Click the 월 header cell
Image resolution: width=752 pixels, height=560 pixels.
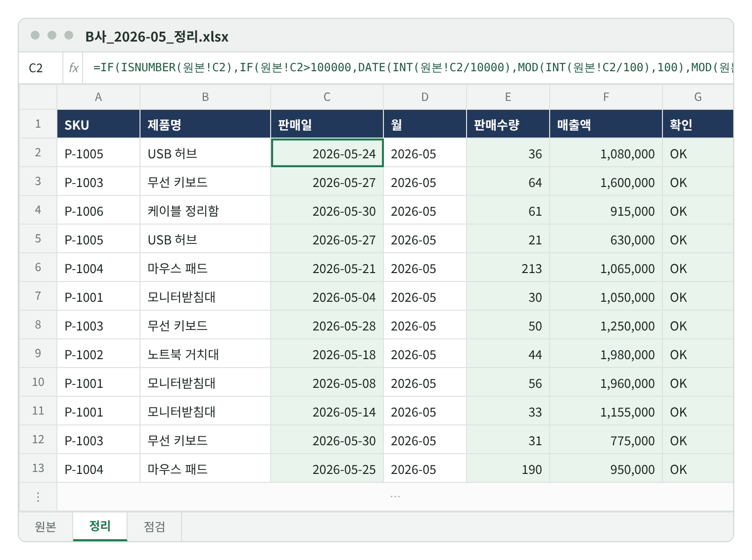tap(425, 124)
